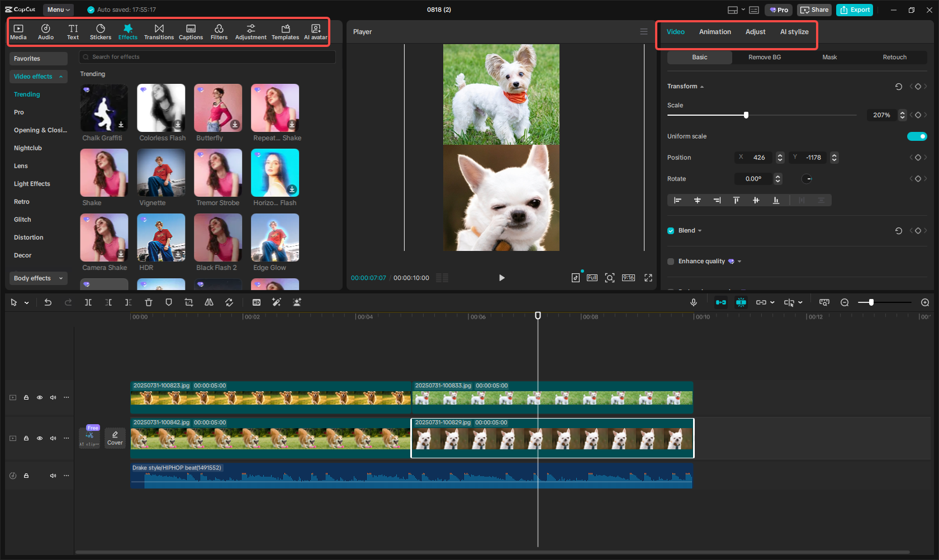
Task: Uncheck the Blend checkbox
Action: tap(670, 230)
